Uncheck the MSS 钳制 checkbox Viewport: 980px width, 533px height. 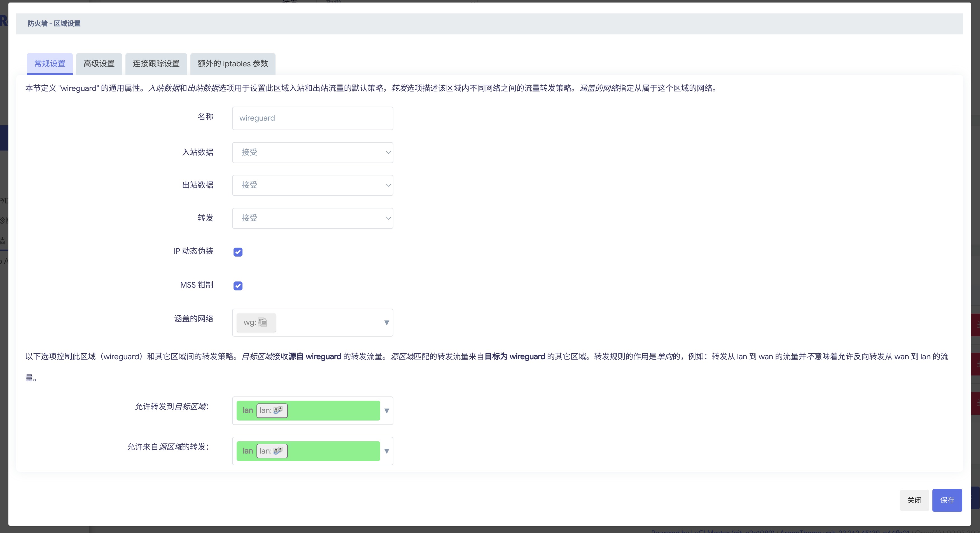coord(238,285)
